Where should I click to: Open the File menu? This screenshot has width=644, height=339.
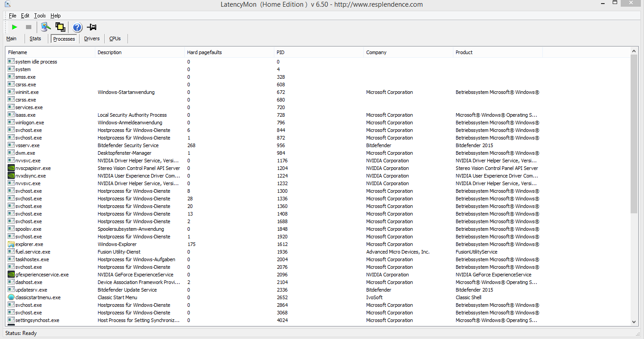[13, 16]
